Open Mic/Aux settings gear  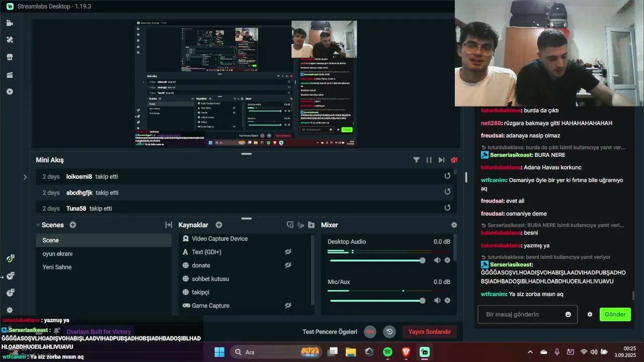[x=447, y=300]
